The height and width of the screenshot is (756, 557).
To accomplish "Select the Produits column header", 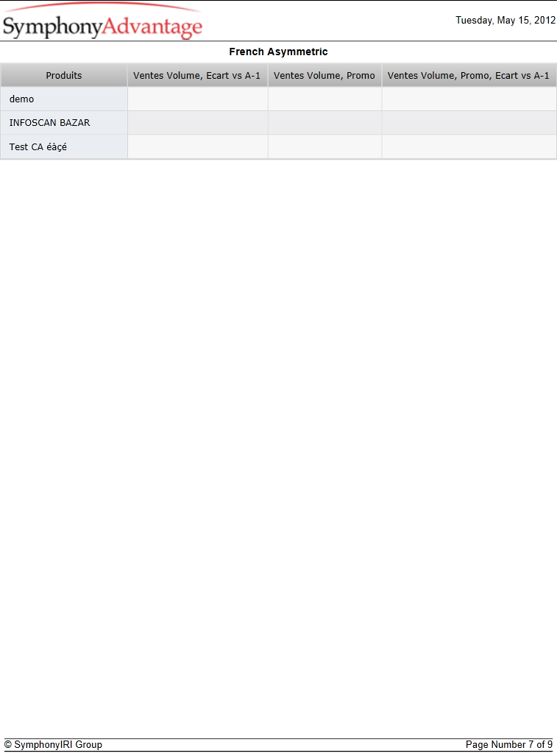I will (63, 75).
